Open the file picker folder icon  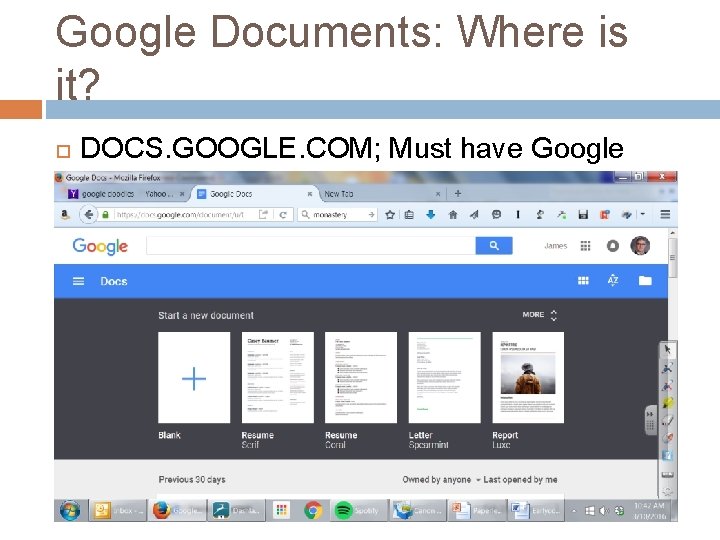tap(645, 281)
